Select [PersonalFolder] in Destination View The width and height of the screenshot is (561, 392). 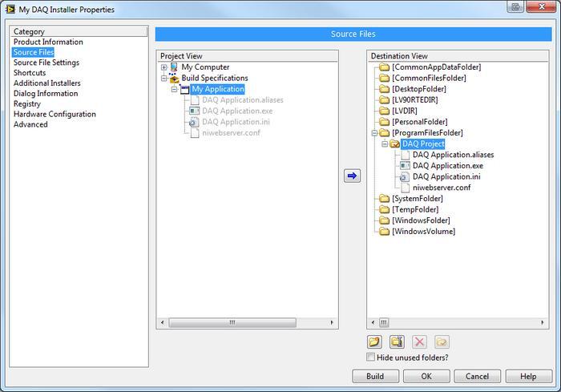(x=420, y=122)
